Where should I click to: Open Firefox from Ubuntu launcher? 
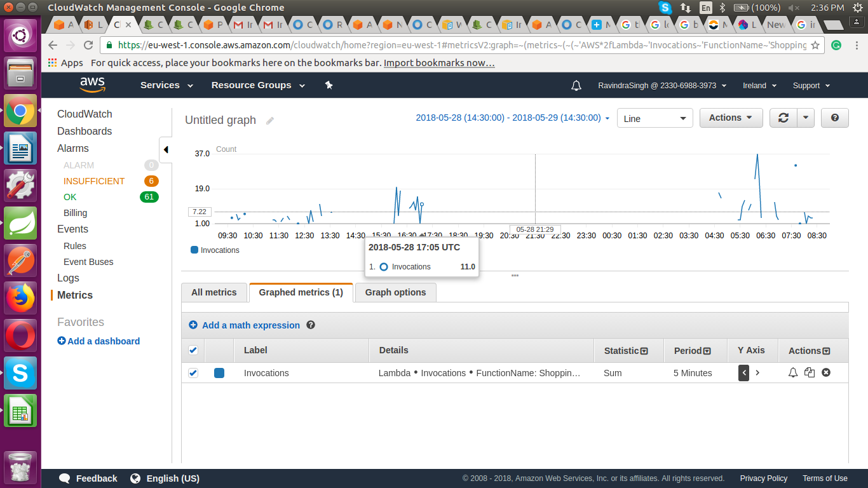pyautogui.click(x=21, y=297)
